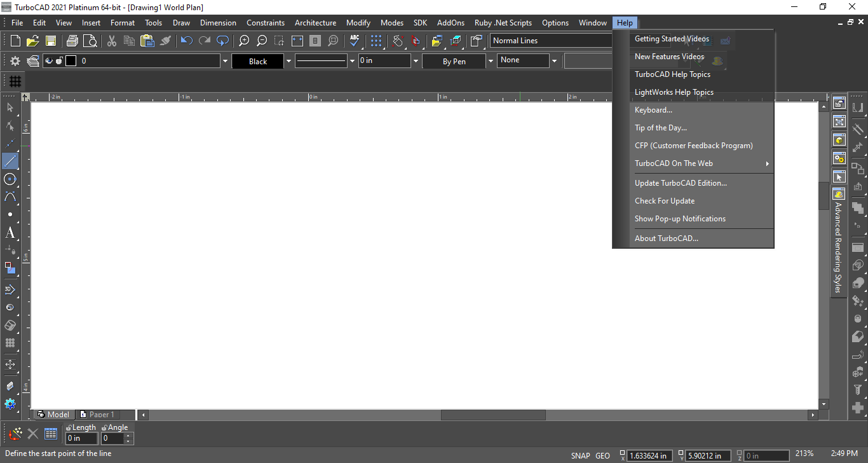The height and width of the screenshot is (463, 868).
Task: Select the Text tool A
Action: pyautogui.click(x=10, y=233)
